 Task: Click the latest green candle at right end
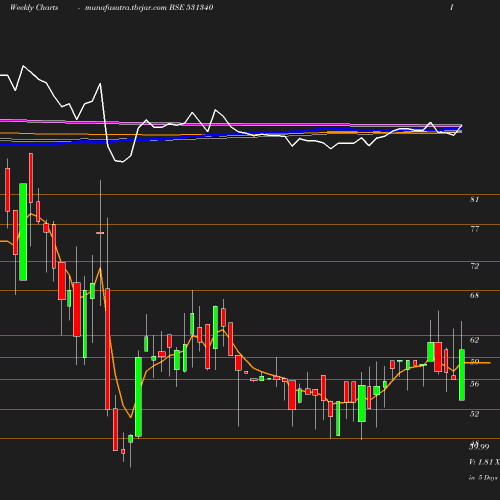(462, 375)
